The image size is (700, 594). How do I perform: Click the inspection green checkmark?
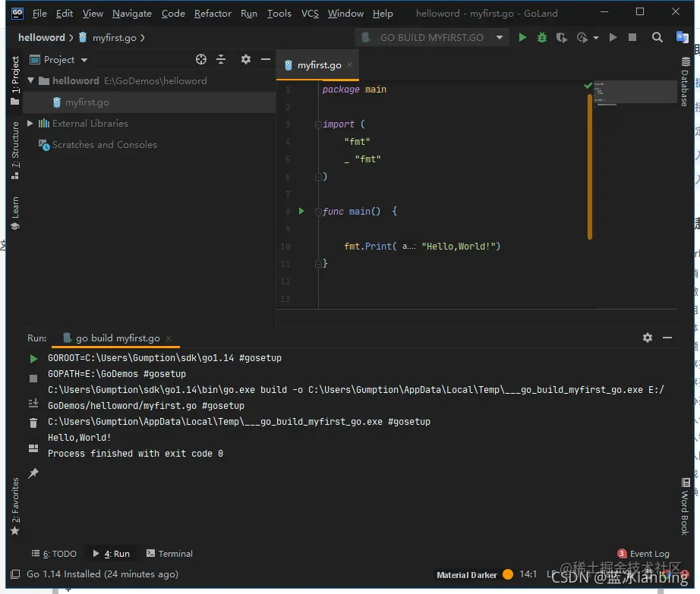point(588,86)
